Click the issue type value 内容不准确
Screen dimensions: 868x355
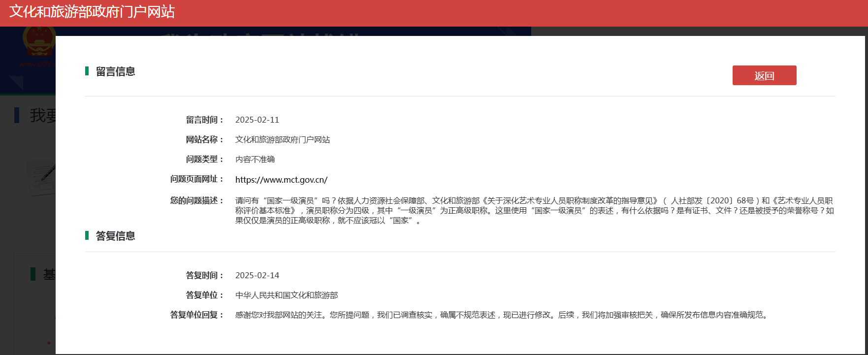[255, 160]
